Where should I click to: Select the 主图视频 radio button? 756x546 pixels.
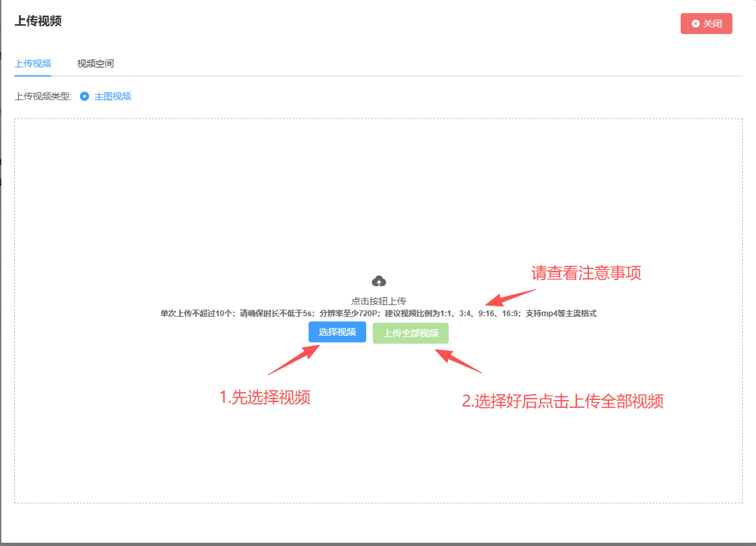[x=85, y=96]
